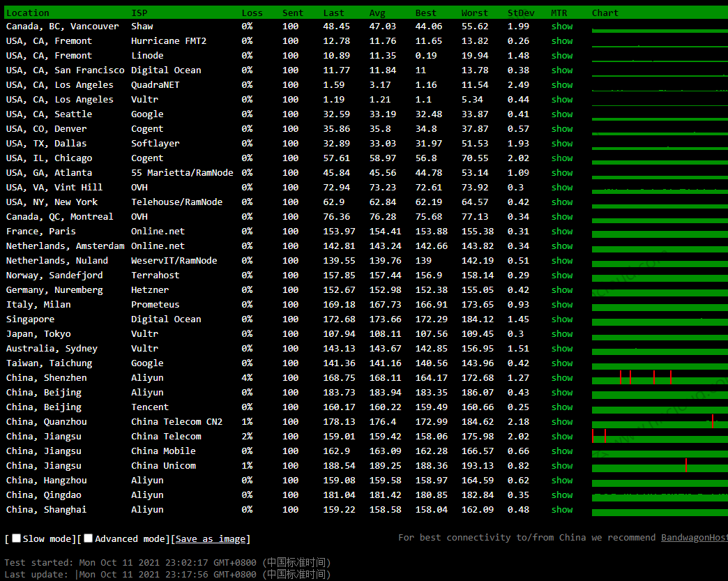The height and width of the screenshot is (581, 728).
Task: Click the MTR column header
Action: coord(559,13)
